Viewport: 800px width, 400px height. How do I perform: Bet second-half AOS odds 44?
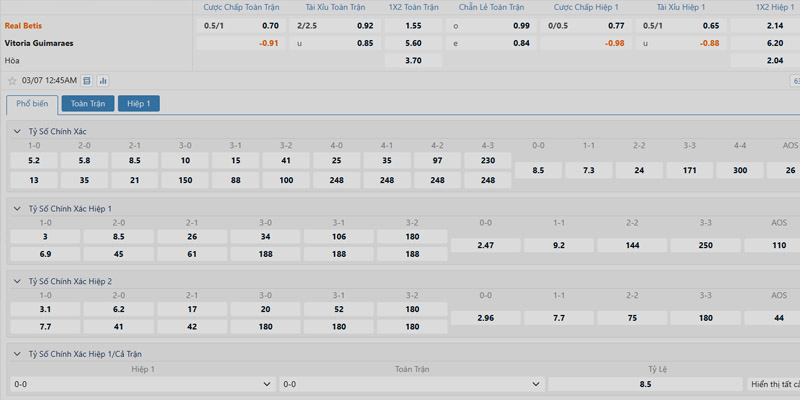[x=772, y=318]
